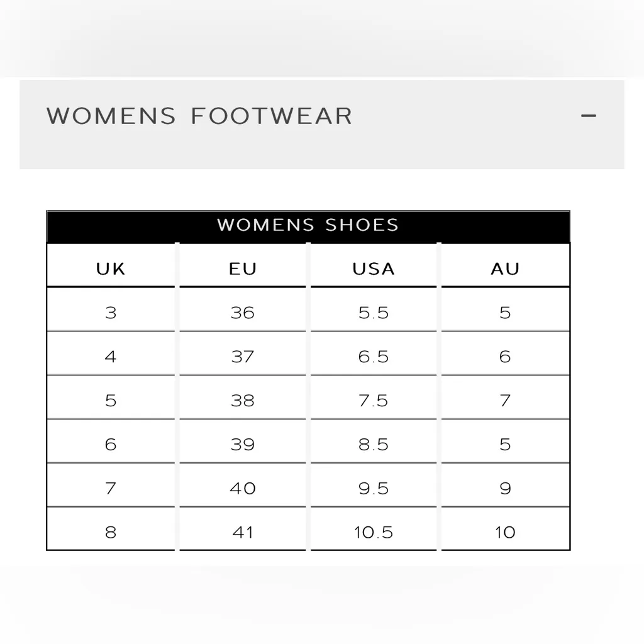Pick the USA size 7.5 cell
This screenshot has width=644, height=644.
[374, 401]
